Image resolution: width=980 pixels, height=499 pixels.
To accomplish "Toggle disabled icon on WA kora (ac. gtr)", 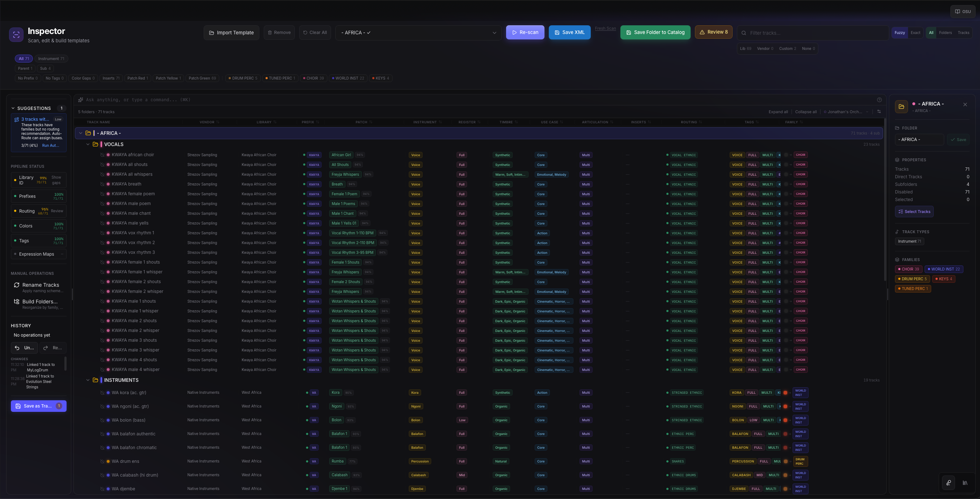I will tap(102, 392).
